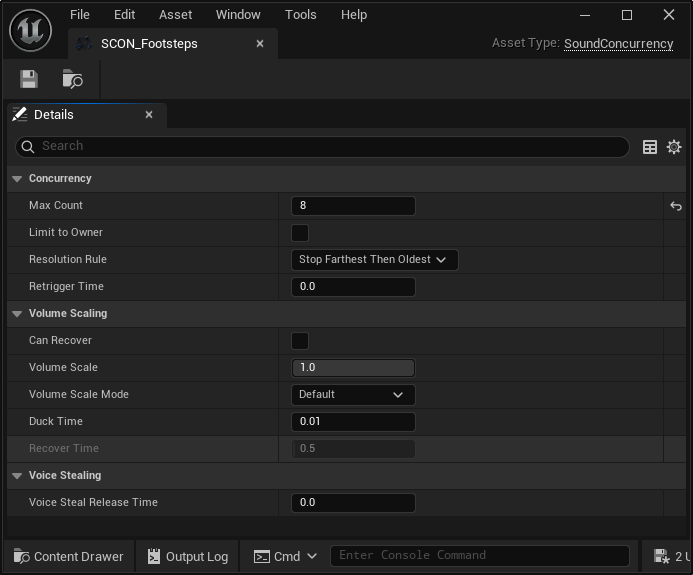Browse to asset in Content Browser
Screen dimensions: 693x575
coord(72,79)
